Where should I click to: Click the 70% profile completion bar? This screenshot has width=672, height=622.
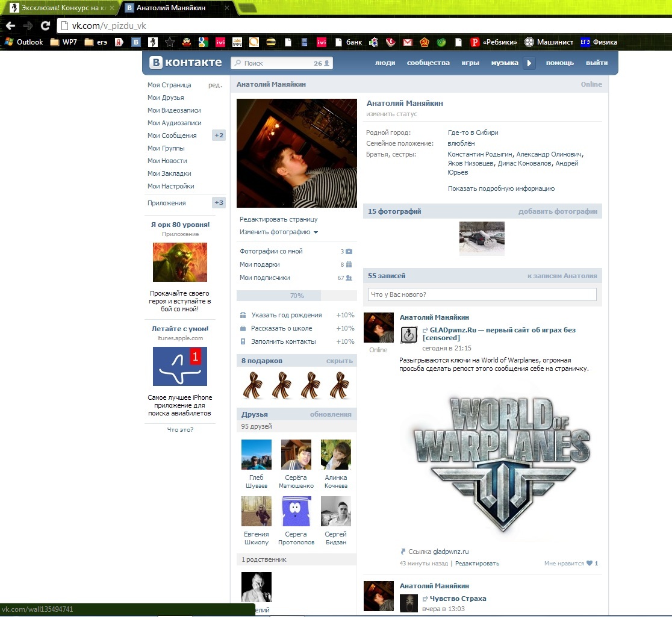296,296
